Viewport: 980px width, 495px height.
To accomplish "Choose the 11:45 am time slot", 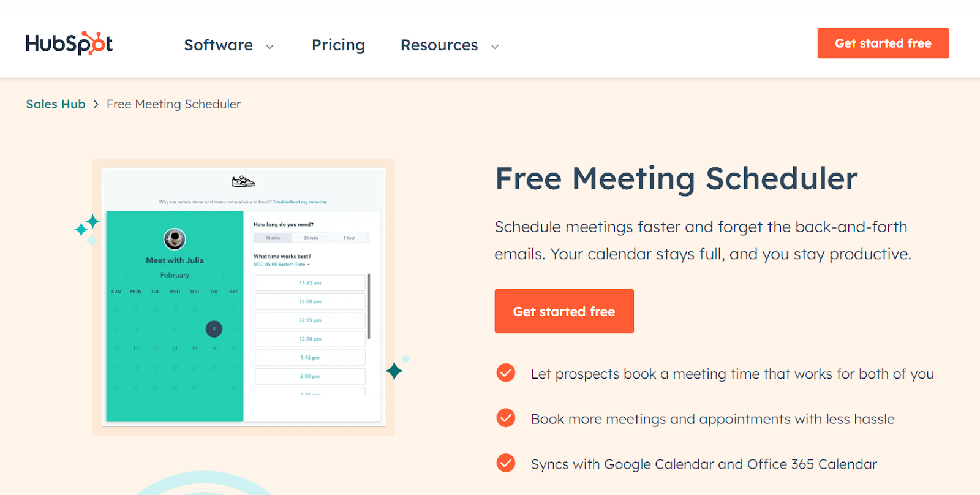I will 309,282.
